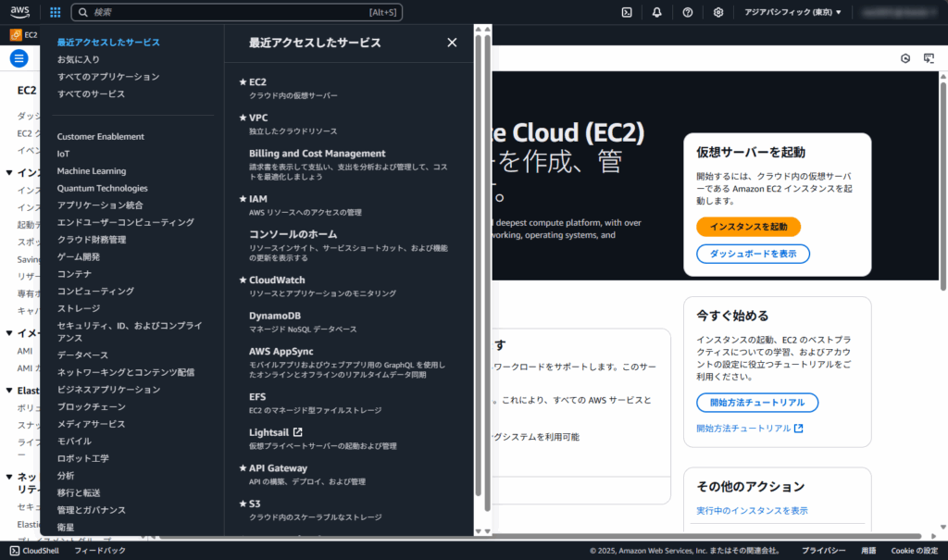Toggle favorite star for VPC

point(243,118)
